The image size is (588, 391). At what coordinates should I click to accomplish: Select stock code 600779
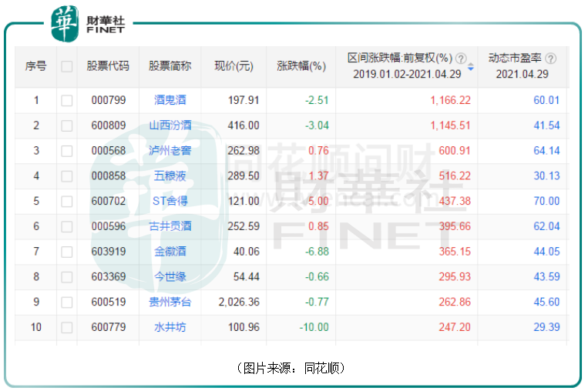point(109,327)
